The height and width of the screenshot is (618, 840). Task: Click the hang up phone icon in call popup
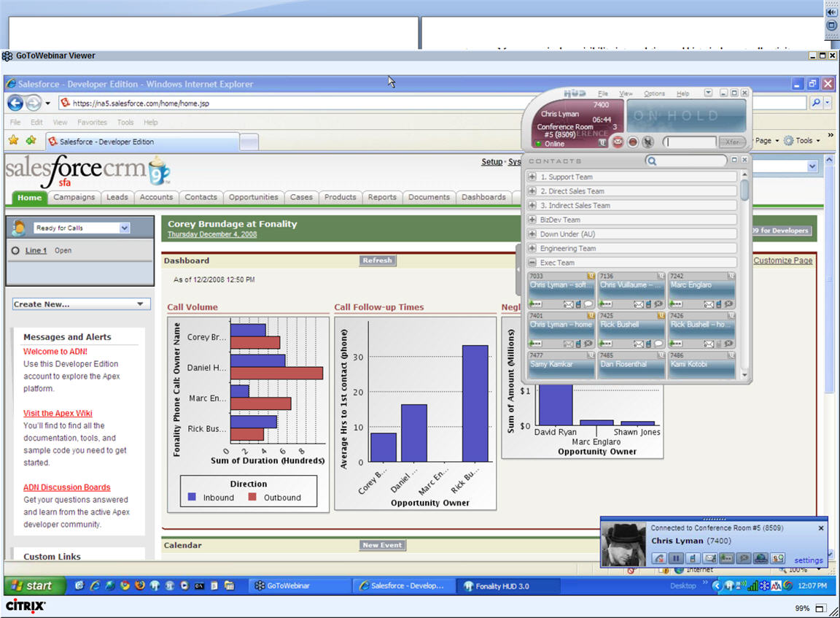click(659, 558)
